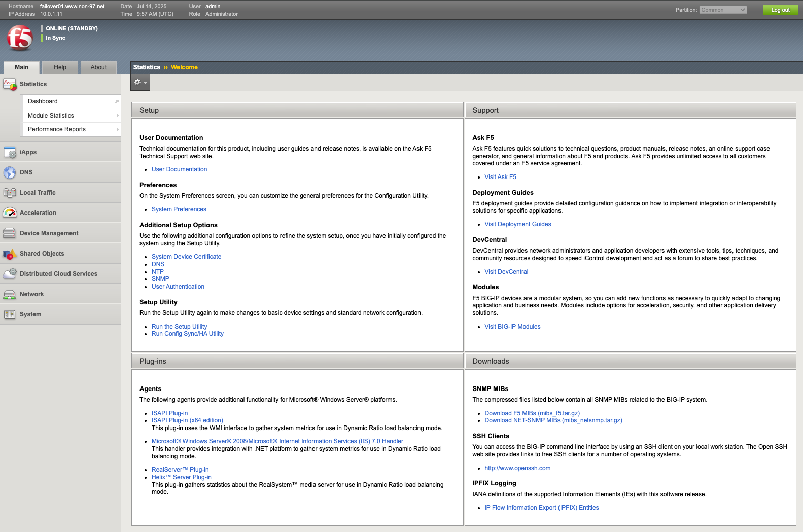Download RealServer Plug-in

click(x=180, y=470)
